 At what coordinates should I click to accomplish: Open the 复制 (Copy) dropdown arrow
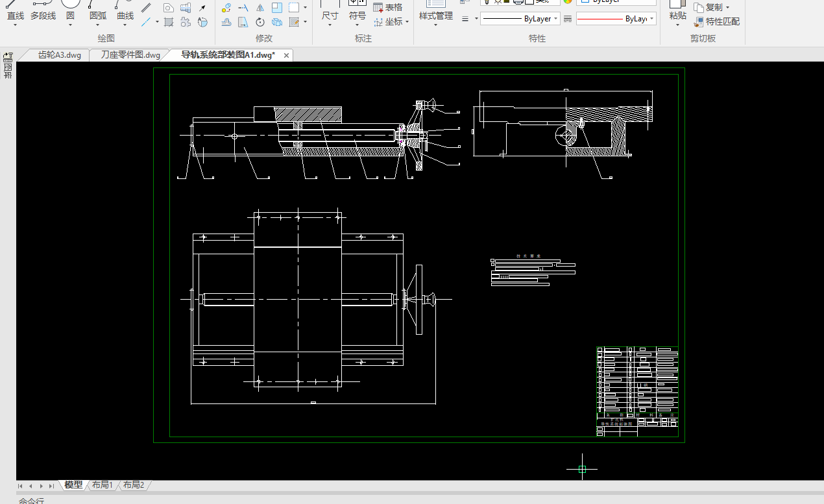click(x=727, y=8)
